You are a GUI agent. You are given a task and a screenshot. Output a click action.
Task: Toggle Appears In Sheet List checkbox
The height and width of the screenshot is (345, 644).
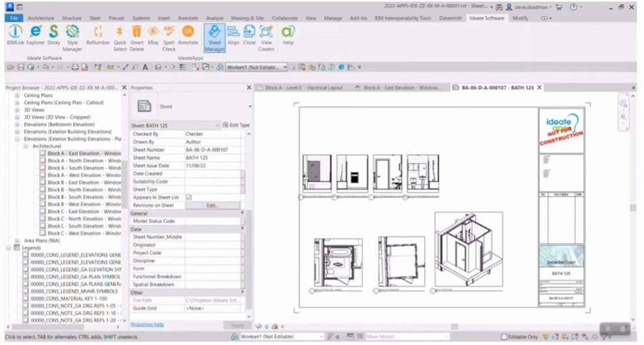[189, 198]
